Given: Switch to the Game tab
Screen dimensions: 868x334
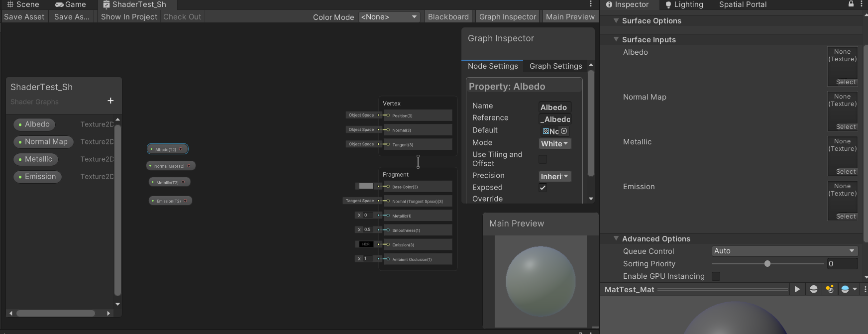Looking at the screenshot, I should tap(70, 4).
